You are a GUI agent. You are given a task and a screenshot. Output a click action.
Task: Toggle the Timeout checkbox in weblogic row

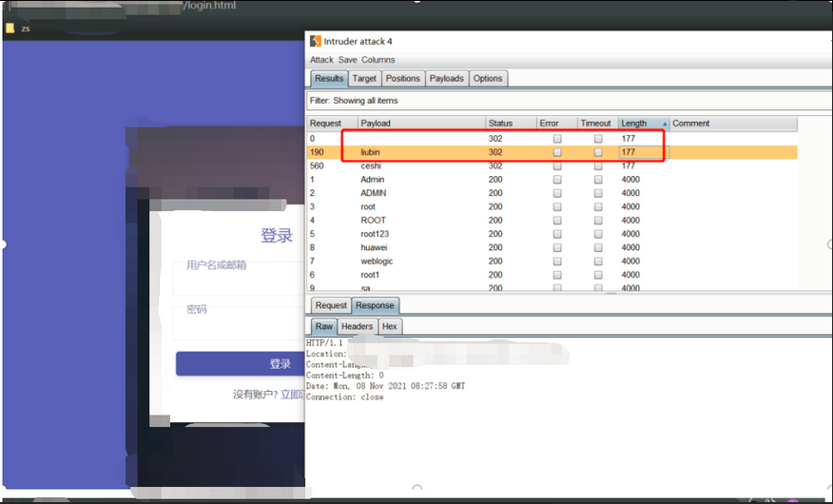pyautogui.click(x=598, y=262)
